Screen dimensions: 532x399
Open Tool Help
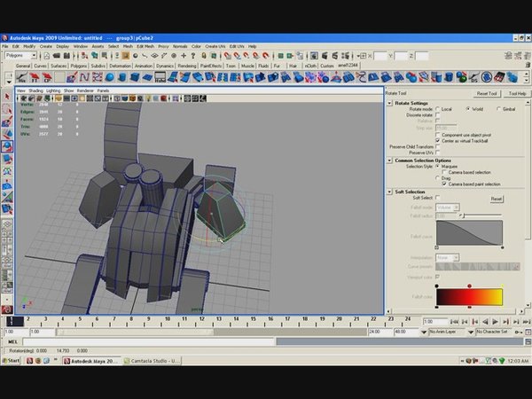[x=516, y=93]
